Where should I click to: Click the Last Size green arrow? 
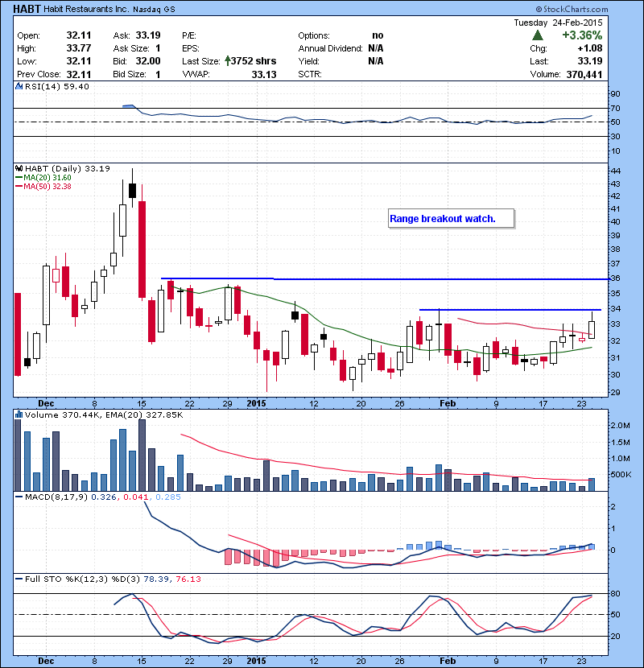(228, 61)
